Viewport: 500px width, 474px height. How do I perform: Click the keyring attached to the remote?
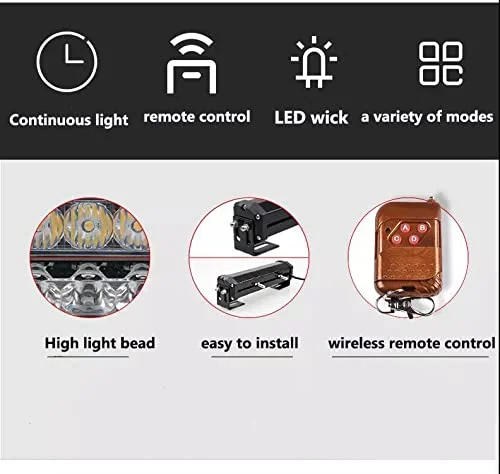click(x=405, y=303)
